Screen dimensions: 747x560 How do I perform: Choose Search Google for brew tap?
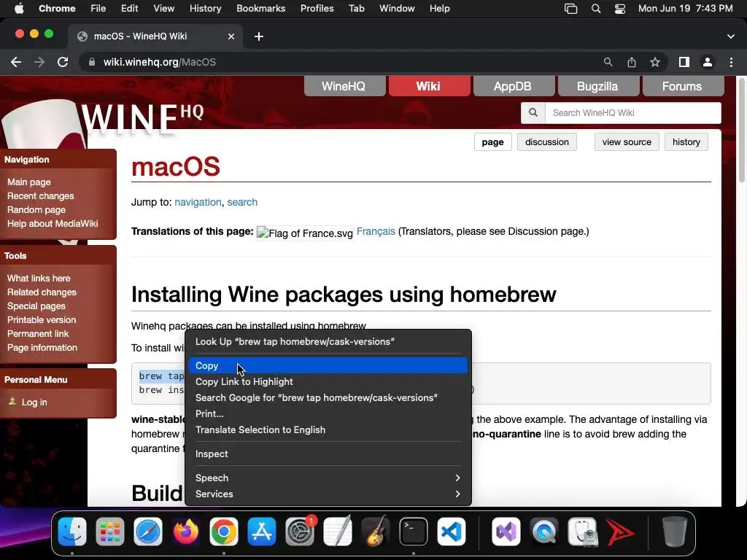point(328,397)
